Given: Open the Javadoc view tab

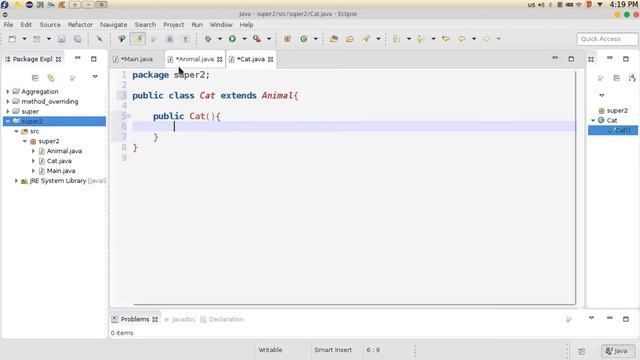Looking at the screenshot, I should [180, 319].
